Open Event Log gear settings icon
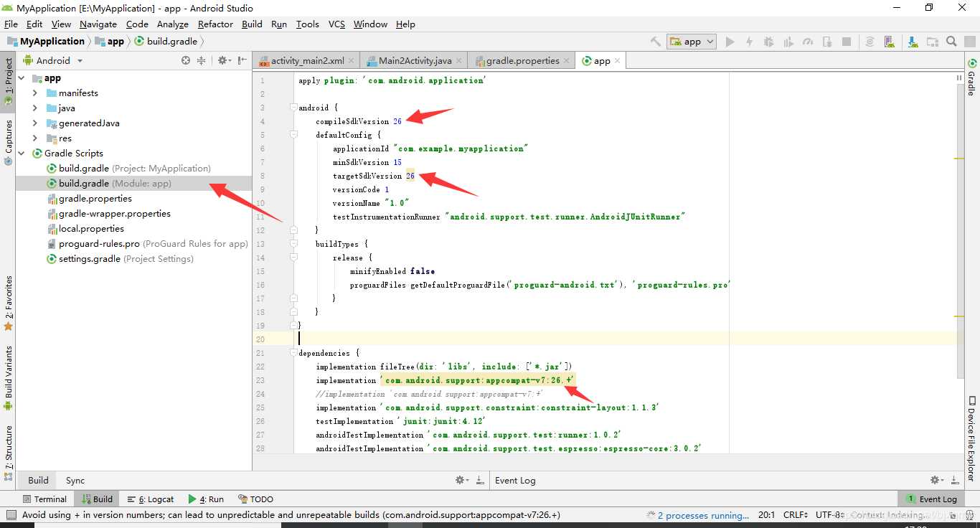 click(x=938, y=480)
